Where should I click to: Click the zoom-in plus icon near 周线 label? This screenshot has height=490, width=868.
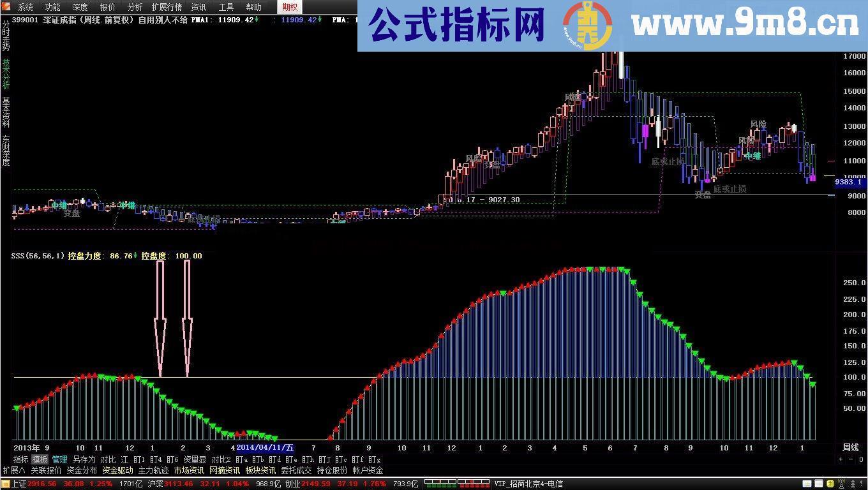point(841,459)
